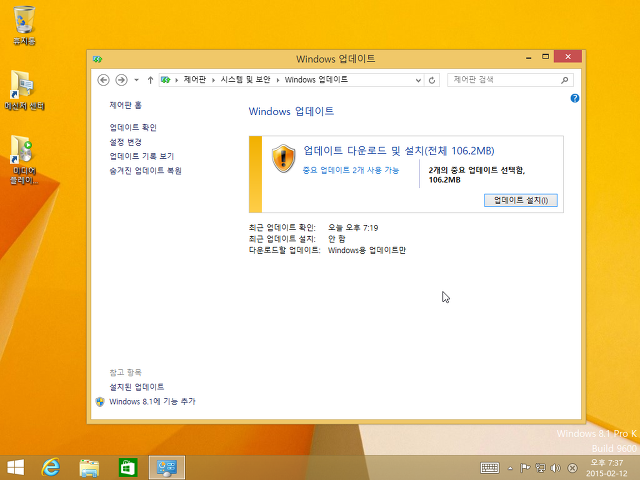Expand arrow after 시스템 및 보안 breadcrumb
Image resolution: width=640 pixels, height=480 pixels.
click(x=278, y=80)
